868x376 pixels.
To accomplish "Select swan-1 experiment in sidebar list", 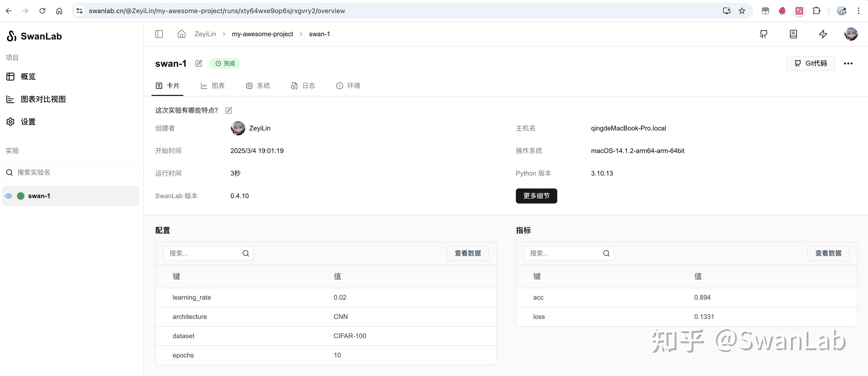I will pyautogui.click(x=71, y=196).
